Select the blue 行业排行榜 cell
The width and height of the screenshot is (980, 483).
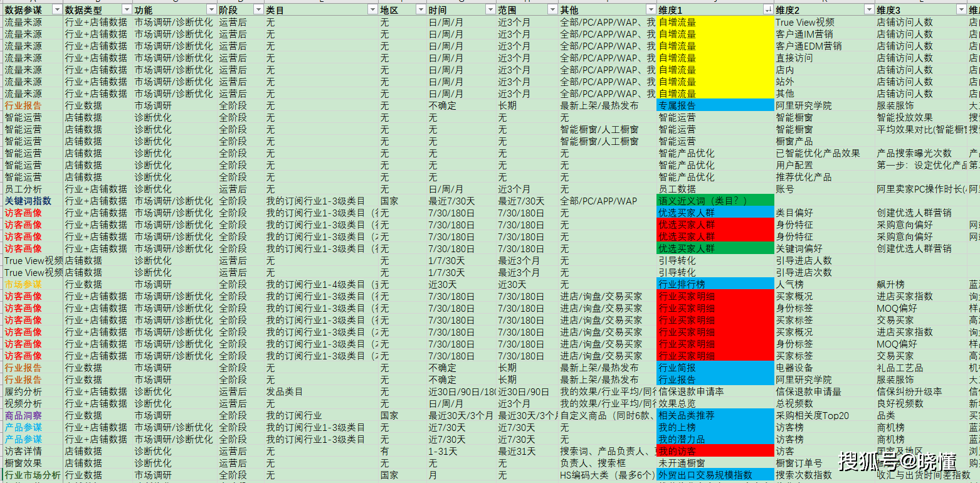coord(683,284)
